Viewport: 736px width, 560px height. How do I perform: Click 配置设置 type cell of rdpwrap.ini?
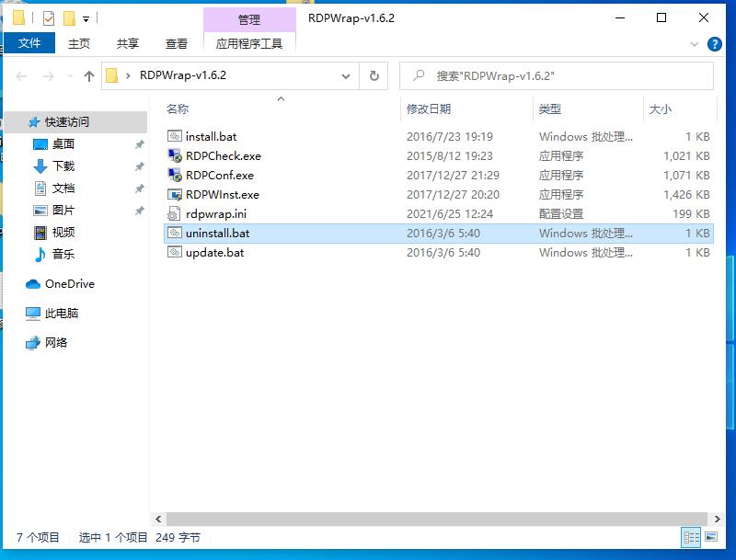(561, 214)
